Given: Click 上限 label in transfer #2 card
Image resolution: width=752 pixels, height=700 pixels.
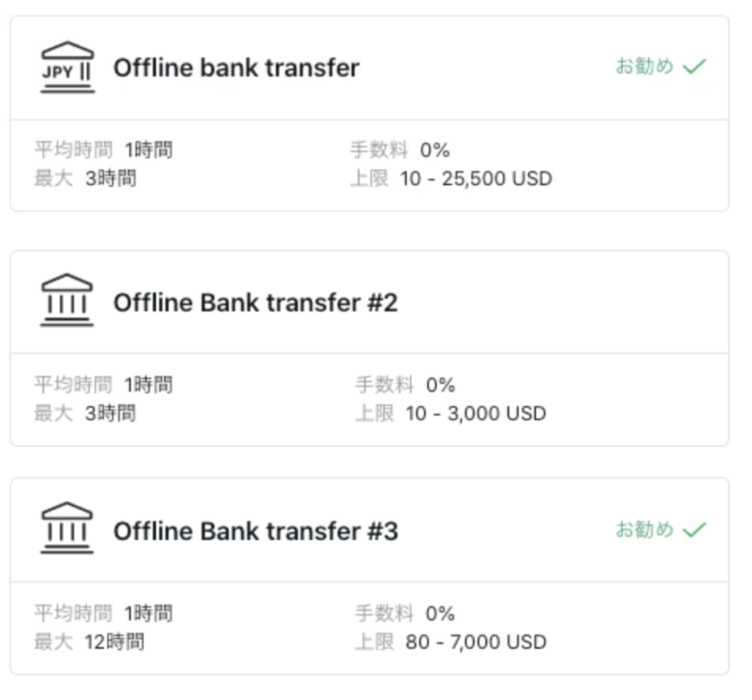Looking at the screenshot, I should pyautogui.click(x=375, y=413).
